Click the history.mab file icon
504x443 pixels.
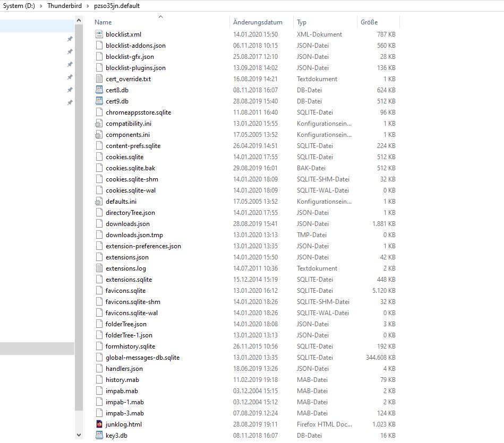(99, 380)
